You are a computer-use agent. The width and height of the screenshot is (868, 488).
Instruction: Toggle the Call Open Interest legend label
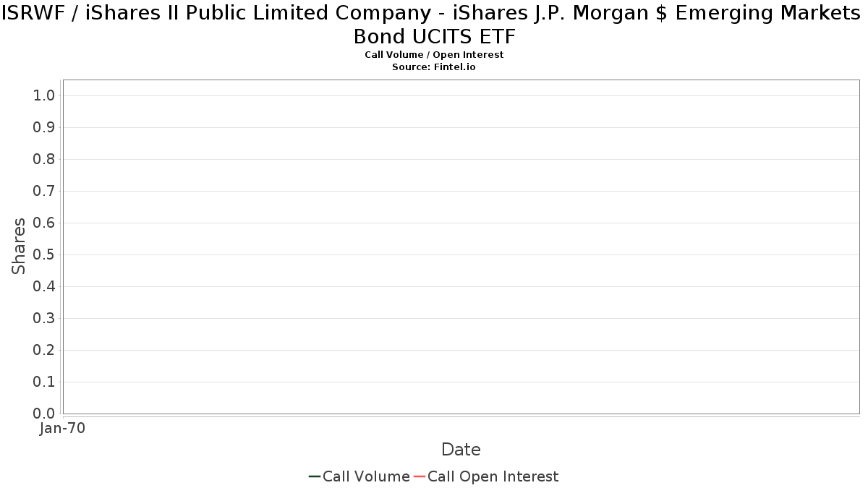[x=493, y=476]
